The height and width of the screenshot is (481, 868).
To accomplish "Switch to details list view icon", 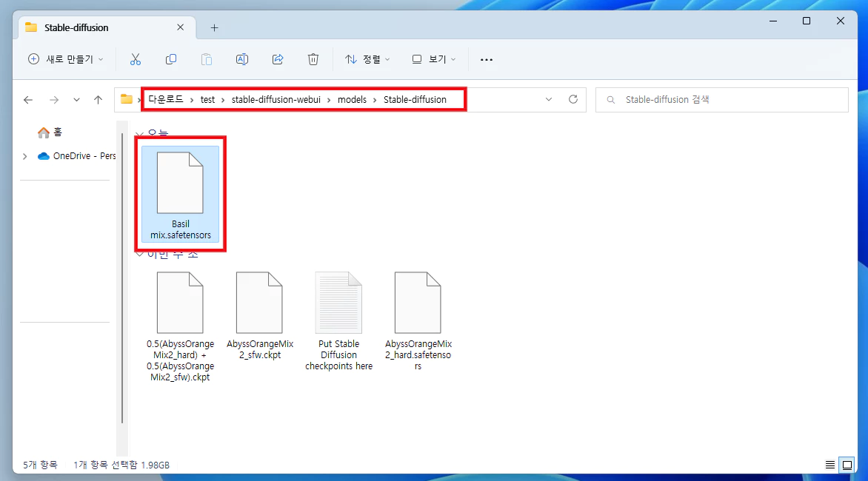I will [829, 465].
